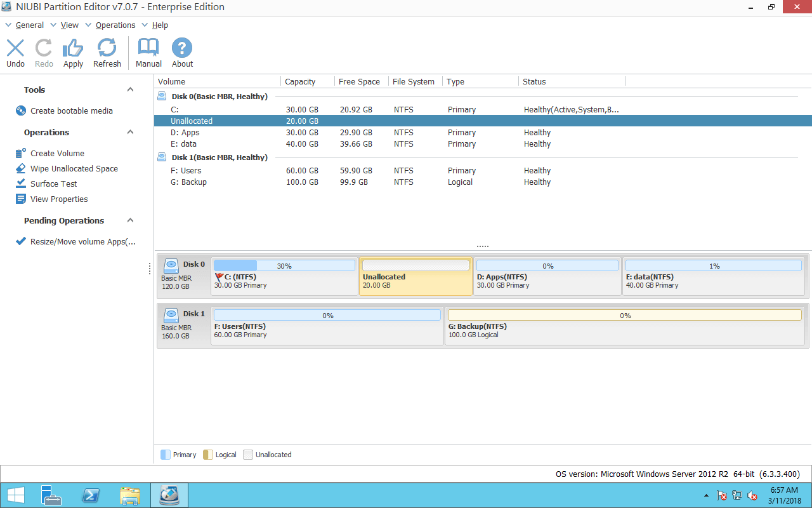The height and width of the screenshot is (508, 812).
Task: Click the Unallocated legend color swatch
Action: [x=248, y=455]
